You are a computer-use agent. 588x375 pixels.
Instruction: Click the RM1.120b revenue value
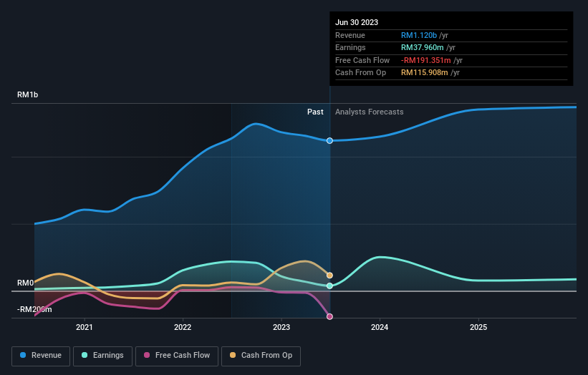(419, 35)
